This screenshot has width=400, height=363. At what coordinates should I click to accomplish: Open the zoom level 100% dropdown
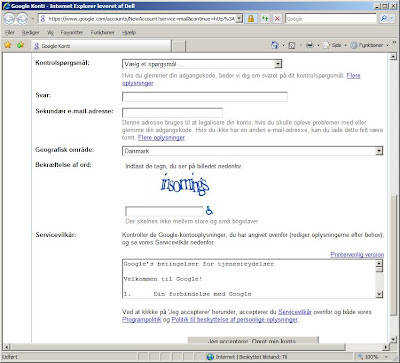[x=387, y=357]
